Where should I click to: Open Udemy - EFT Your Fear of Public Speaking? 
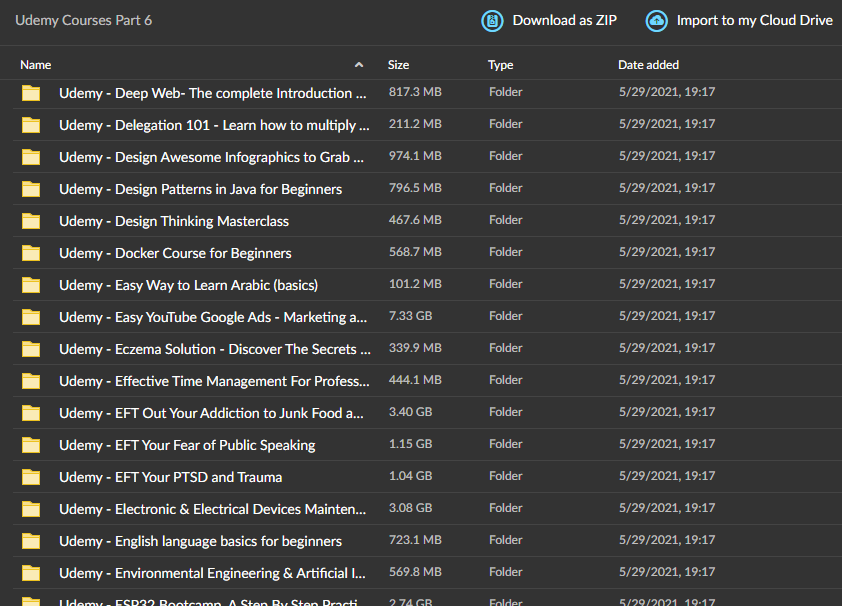[x=187, y=445]
